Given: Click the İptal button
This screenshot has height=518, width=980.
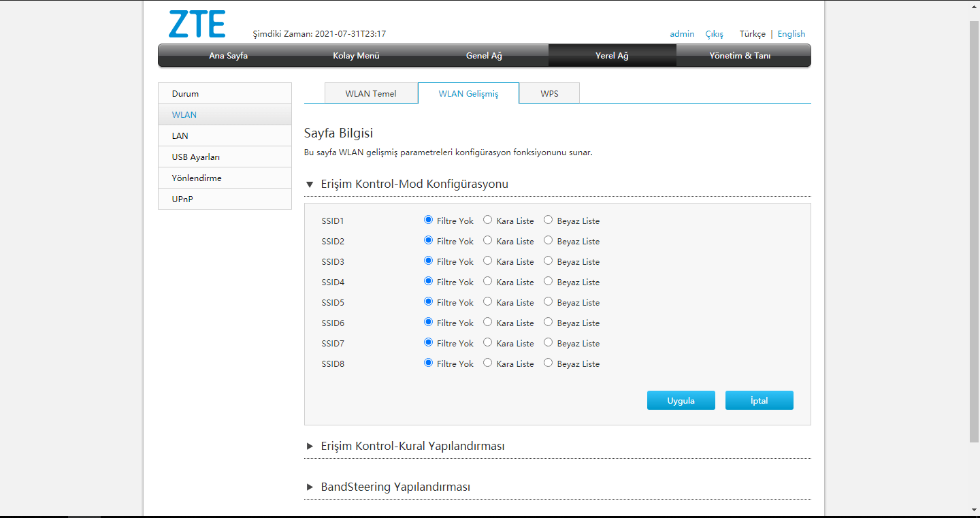Looking at the screenshot, I should coord(759,400).
